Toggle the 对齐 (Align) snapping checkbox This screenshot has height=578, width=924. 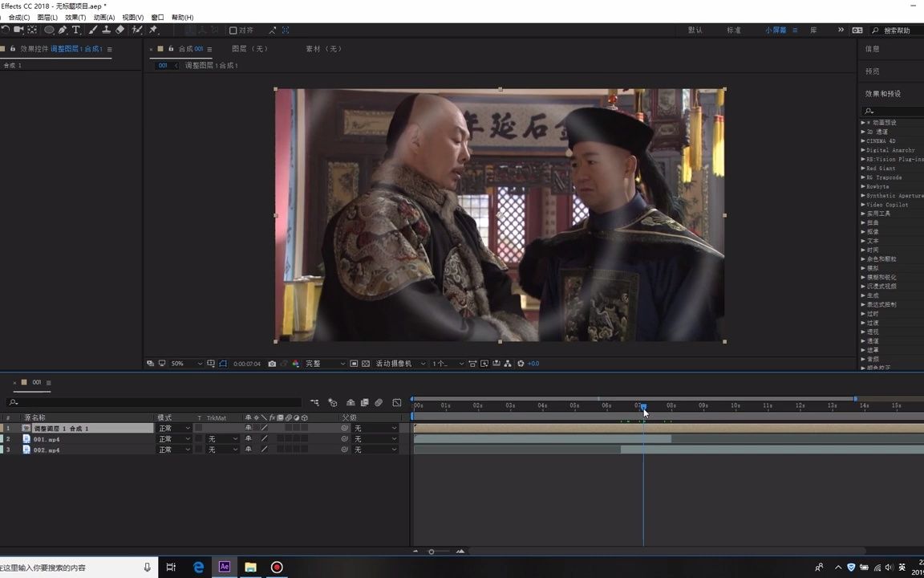233,30
